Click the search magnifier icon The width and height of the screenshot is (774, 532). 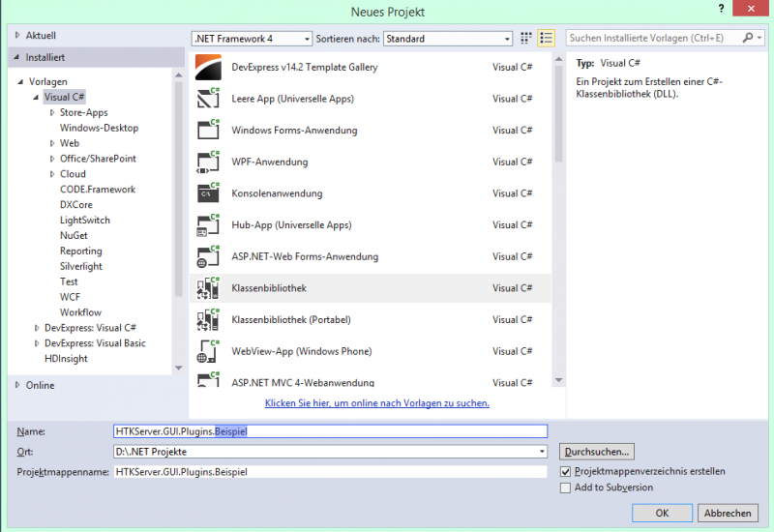tap(748, 39)
